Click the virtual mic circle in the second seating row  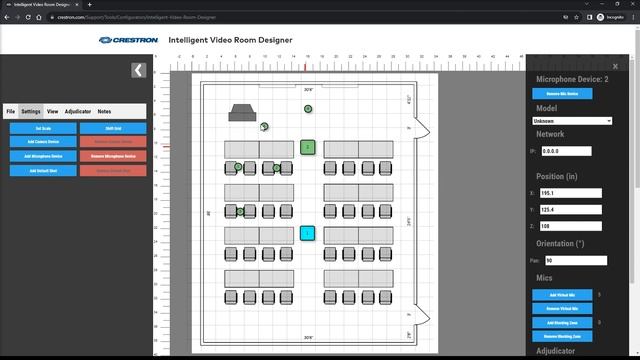tap(240, 211)
